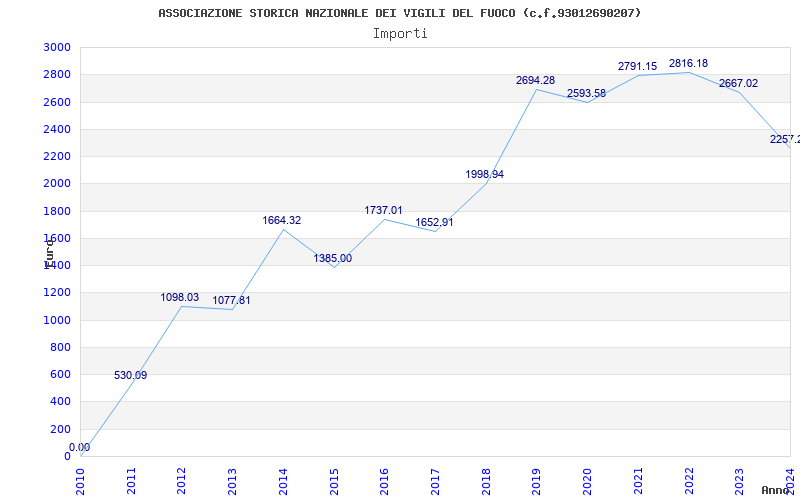Click the 2016 x-axis year label
This screenshot has width=800, height=500.
click(x=384, y=482)
